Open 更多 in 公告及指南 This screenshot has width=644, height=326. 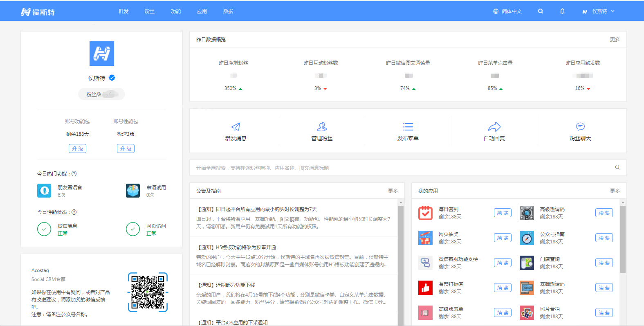click(393, 191)
